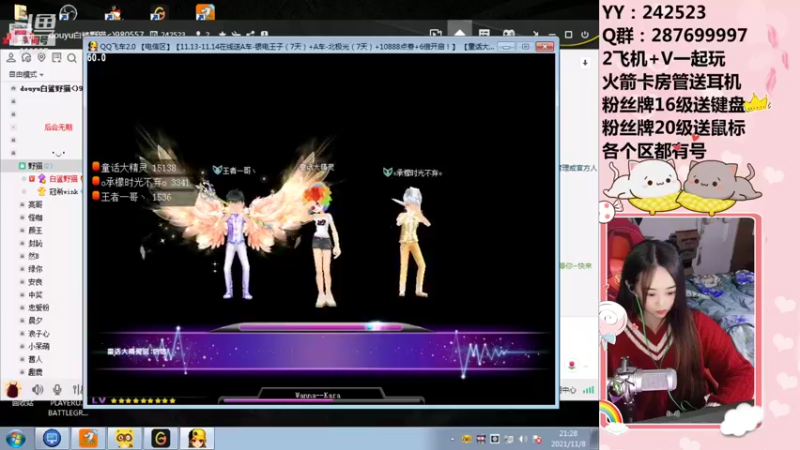Click the rainbow-haired dancer in the middle
Image resolution: width=800 pixels, height=450 pixels.
click(x=323, y=246)
